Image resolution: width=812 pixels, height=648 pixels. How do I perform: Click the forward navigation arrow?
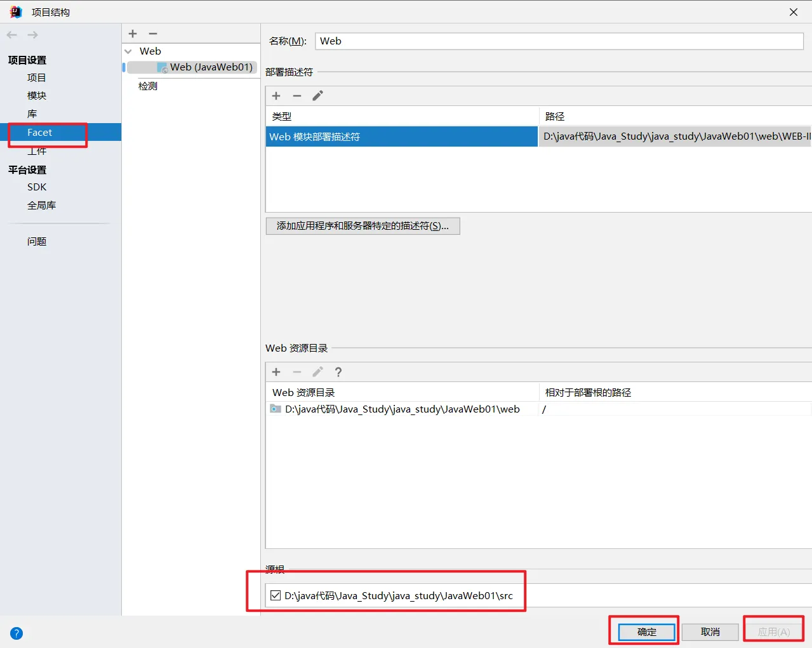tap(33, 35)
